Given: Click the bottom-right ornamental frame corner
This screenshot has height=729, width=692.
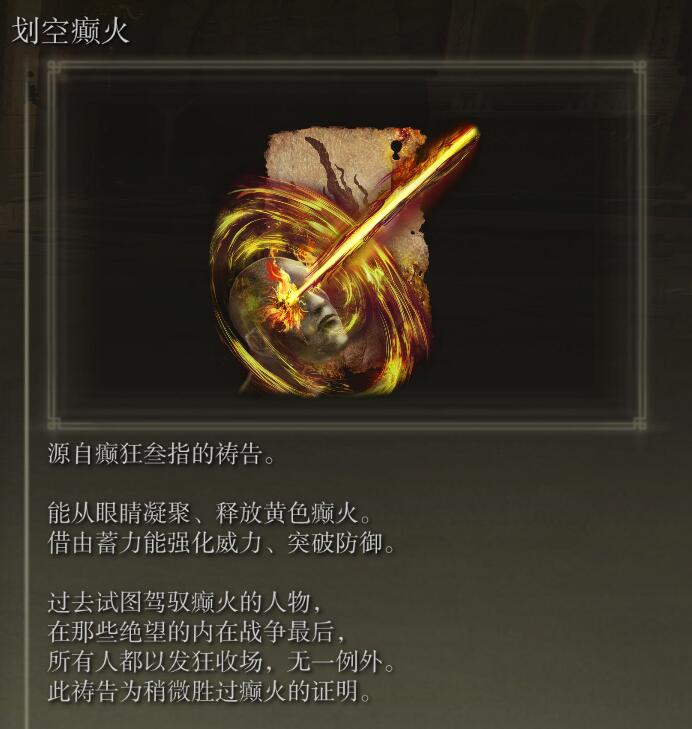Looking at the screenshot, I should click(x=638, y=422).
